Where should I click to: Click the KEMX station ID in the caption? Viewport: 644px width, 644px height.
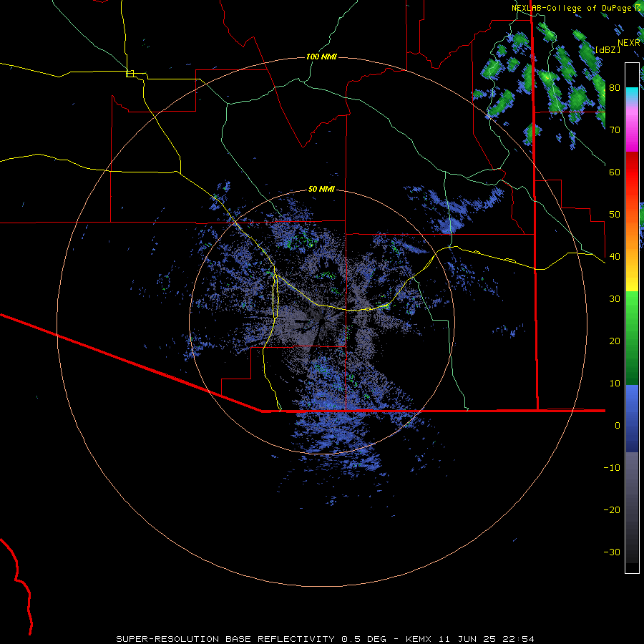point(418,639)
